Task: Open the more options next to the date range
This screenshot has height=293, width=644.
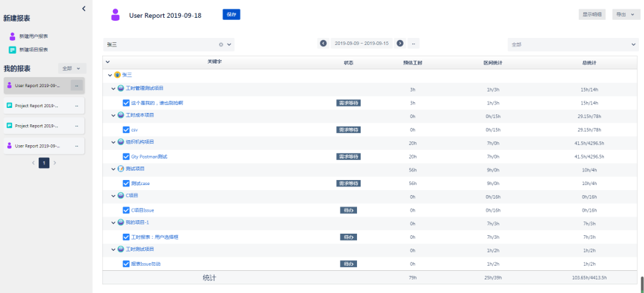Action: pos(414,44)
